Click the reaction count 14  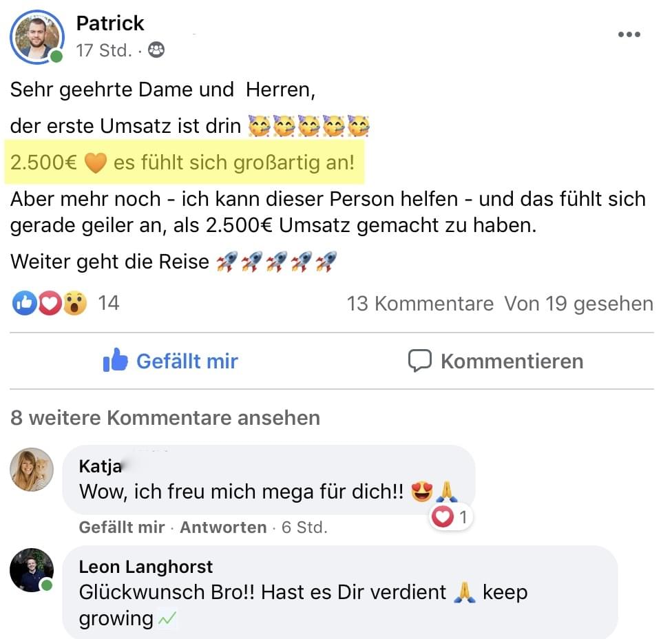108,303
